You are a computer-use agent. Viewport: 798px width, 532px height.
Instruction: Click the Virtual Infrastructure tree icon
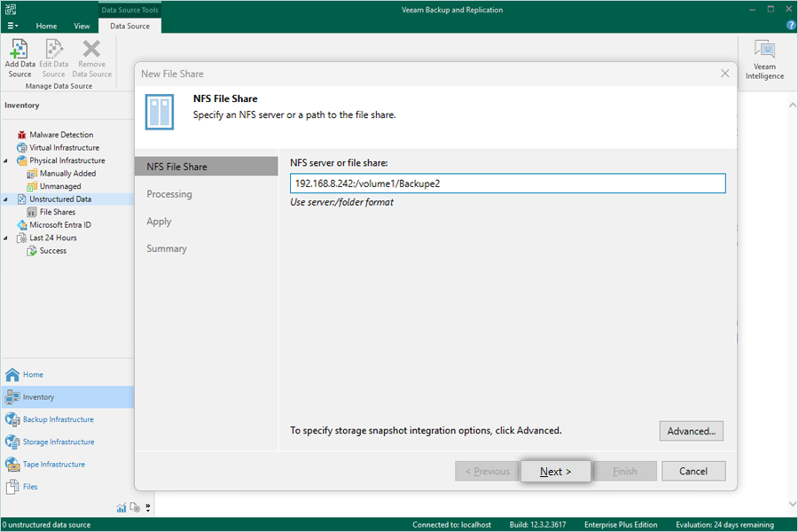point(22,148)
